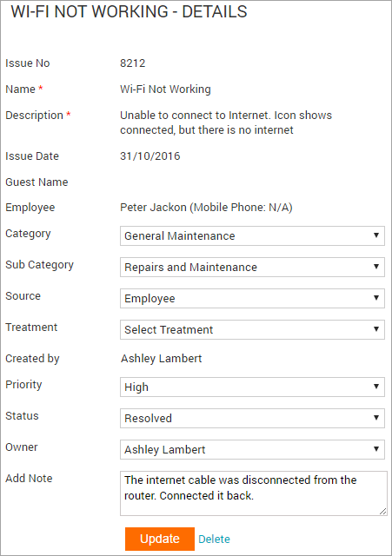
Task: Click the Treatment field down arrow
Action: click(376, 328)
